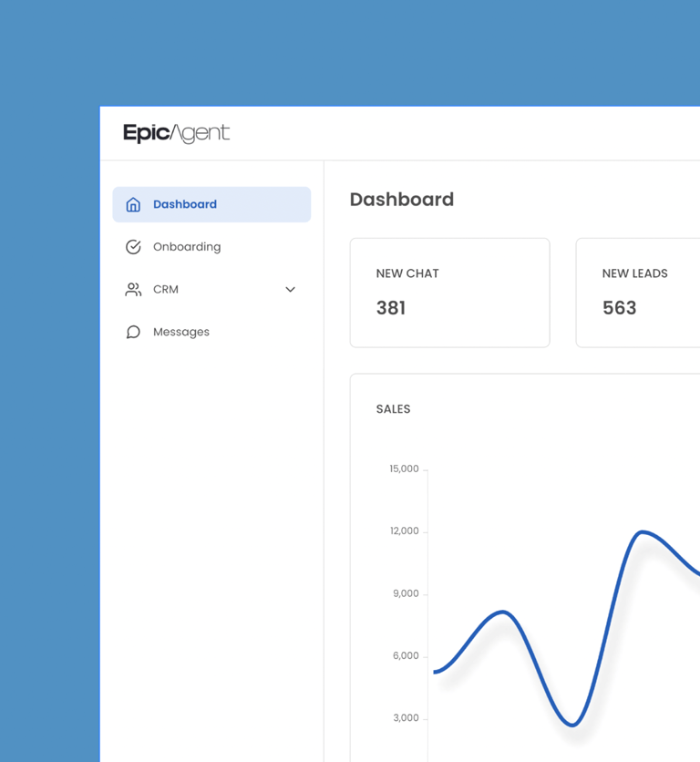Select the CRM sidebar item

point(211,290)
